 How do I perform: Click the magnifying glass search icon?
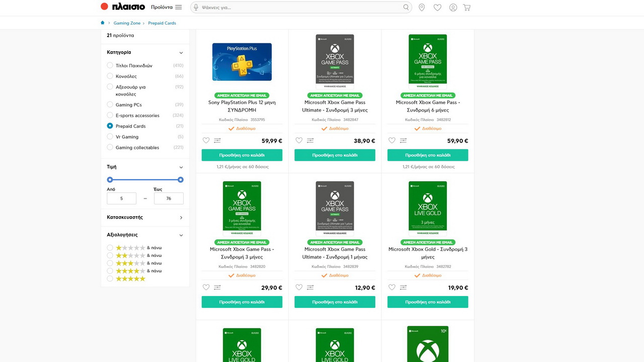click(406, 8)
